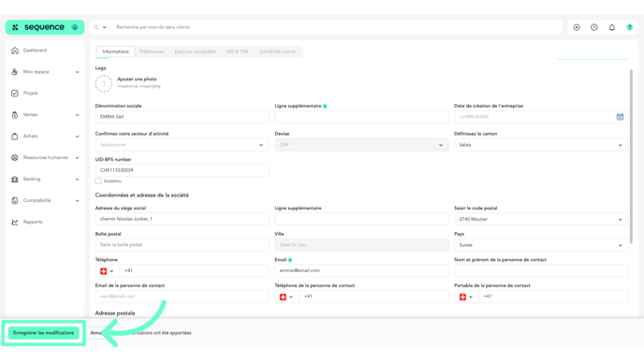This screenshot has width=644, height=362.
Task: Open the secteur d'activité dropdown
Action: (182, 145)
